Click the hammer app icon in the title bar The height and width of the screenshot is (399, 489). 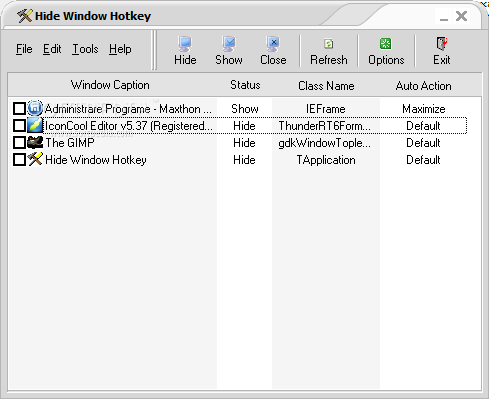[x=25, y=16]
